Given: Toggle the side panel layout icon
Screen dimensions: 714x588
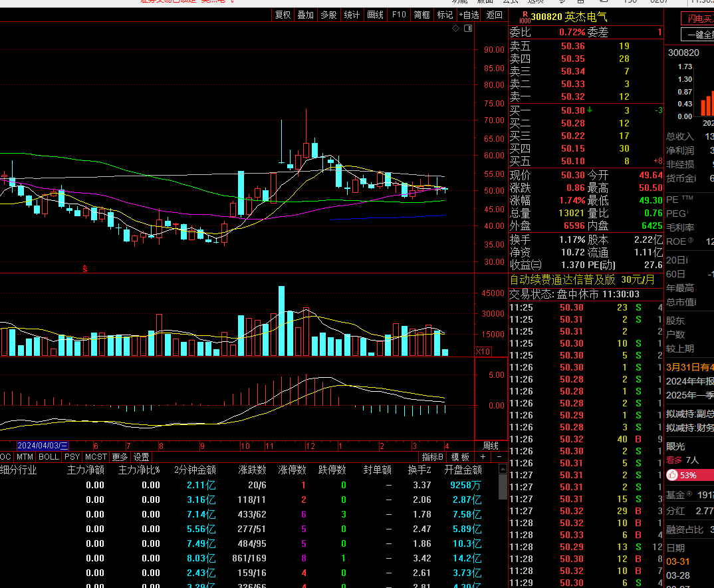Looking at the screenshot, I should point(467,28).
